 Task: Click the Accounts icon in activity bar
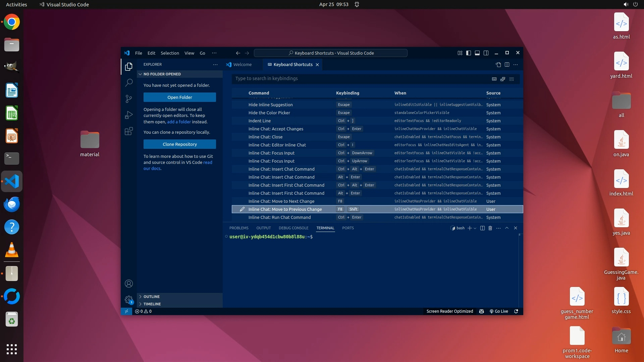[129, 284]
